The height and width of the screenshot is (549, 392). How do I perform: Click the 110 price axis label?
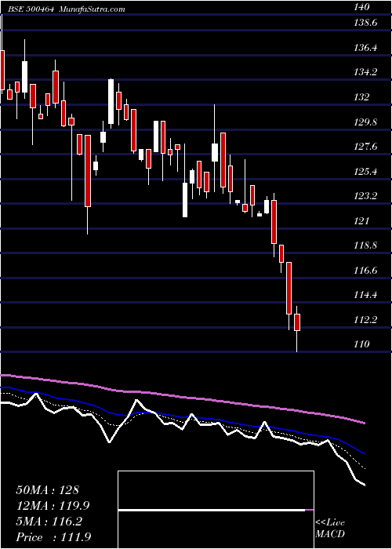[362, 344]
